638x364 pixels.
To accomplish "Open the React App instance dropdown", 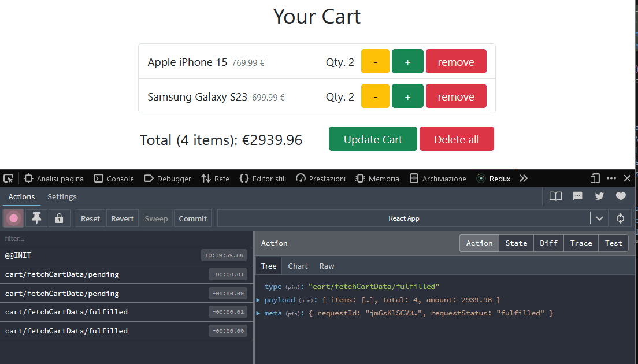I will 403,218.
